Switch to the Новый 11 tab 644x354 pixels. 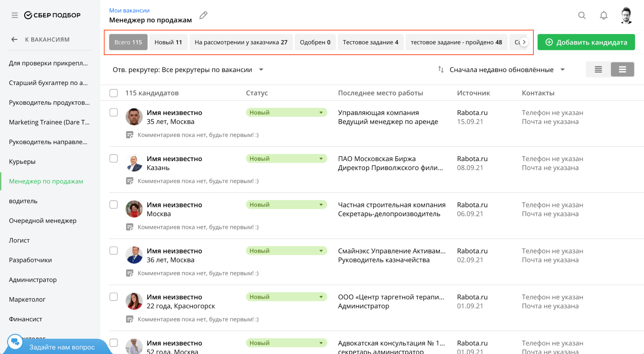168,42
